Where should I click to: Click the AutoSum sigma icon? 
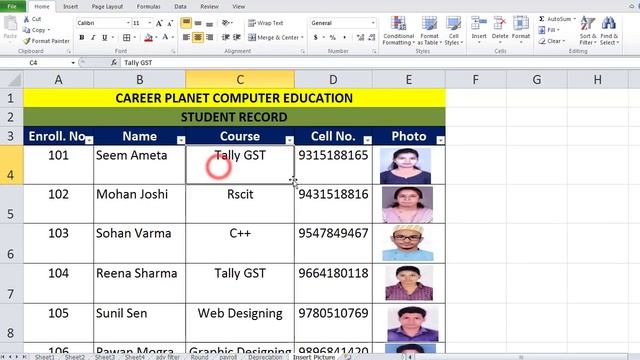[x=542, y=19]
